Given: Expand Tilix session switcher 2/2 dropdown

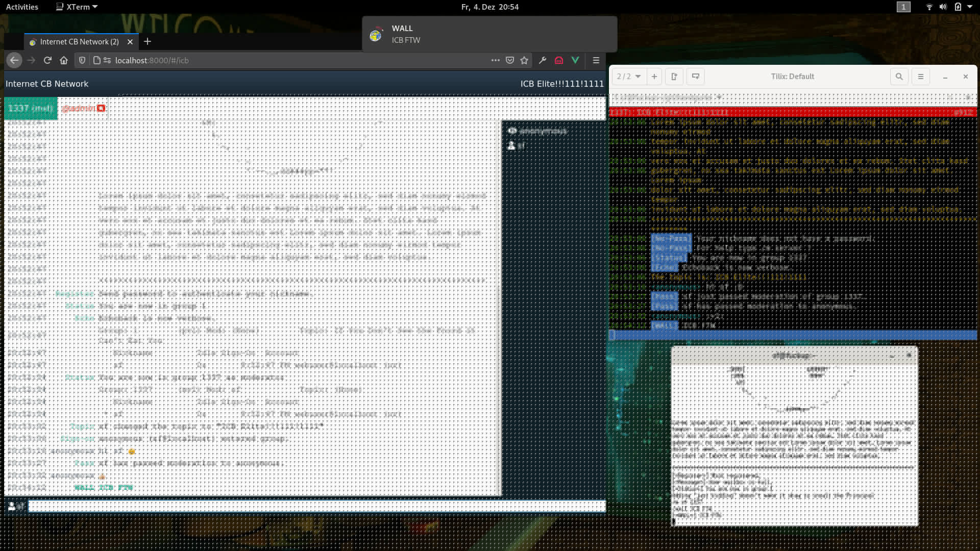Looking at the screenshot, I should [x=629, y=77].
